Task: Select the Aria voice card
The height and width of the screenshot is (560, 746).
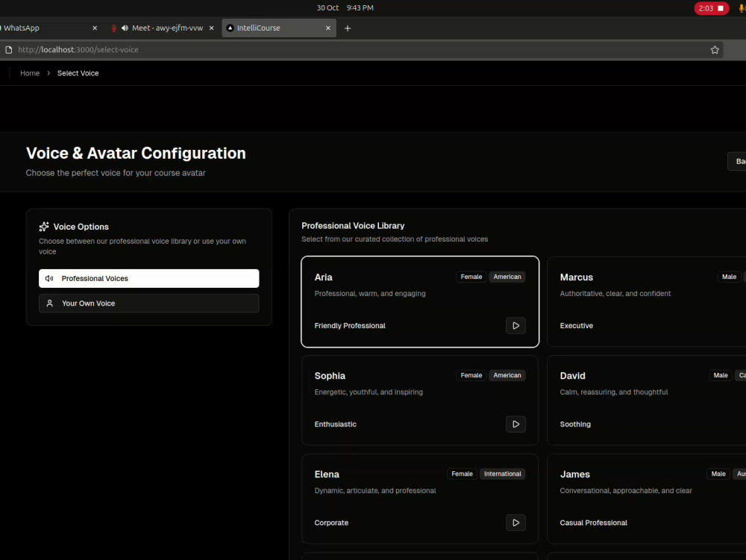Action: [x=420, y=302]
